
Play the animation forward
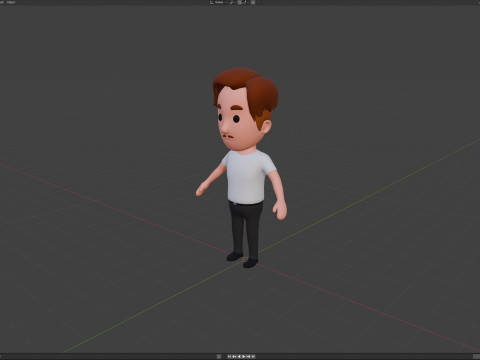pos(244,356)
